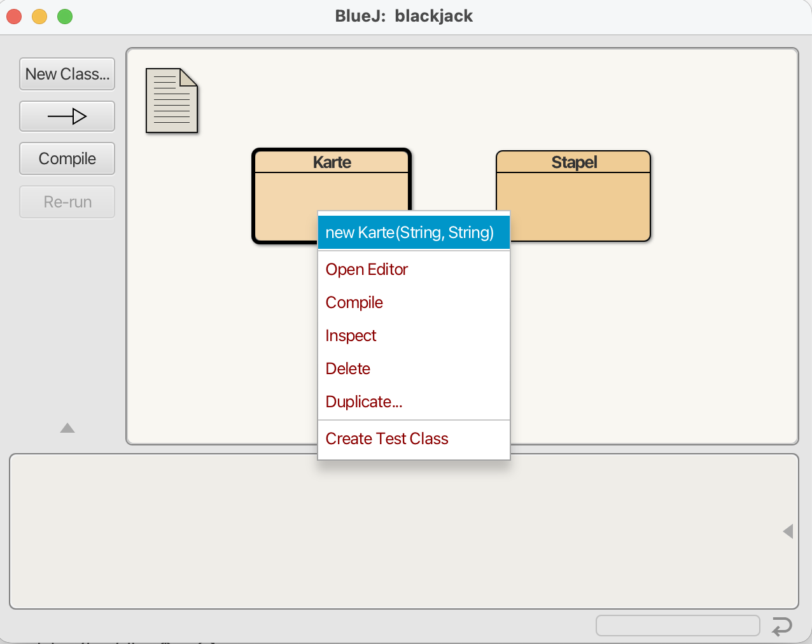The height and width of the screenshot is (644, 812).
Task: Choose Open Editor from context menu
Action: tap(367, 270)
